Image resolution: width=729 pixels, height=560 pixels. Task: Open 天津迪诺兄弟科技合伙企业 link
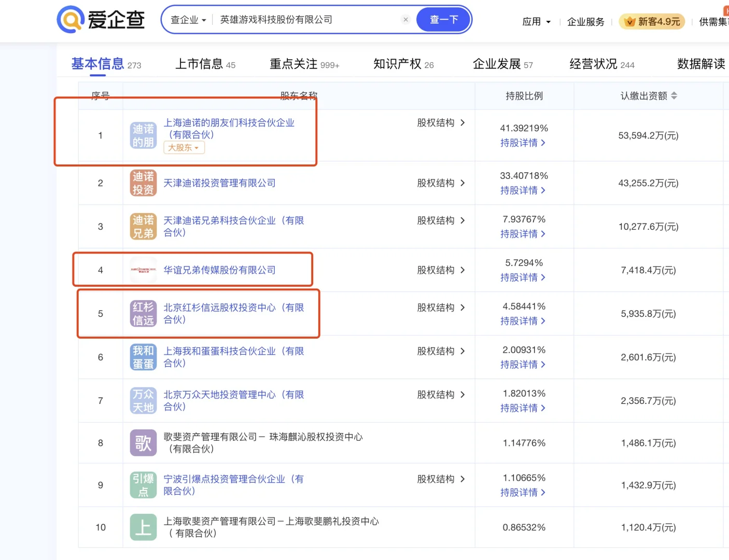point(234,227)
